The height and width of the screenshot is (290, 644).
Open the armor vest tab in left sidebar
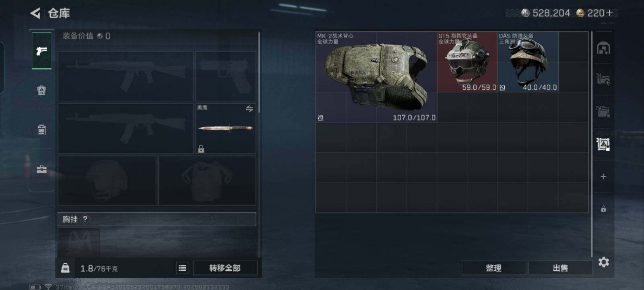point(41,90)
